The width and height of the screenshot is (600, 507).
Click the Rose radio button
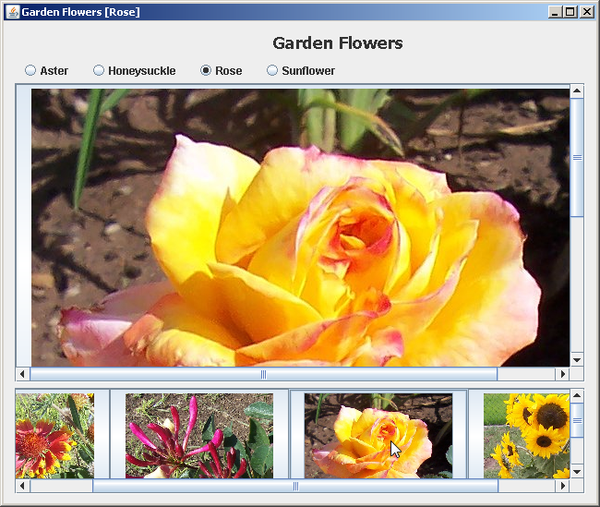coord(206,71)
